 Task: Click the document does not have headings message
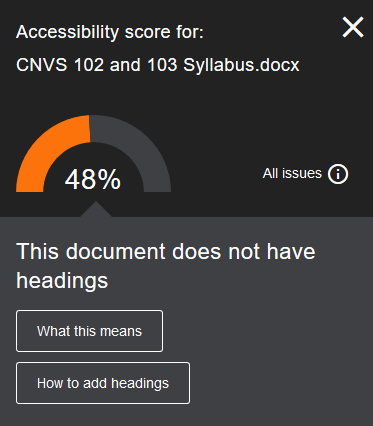166,265
